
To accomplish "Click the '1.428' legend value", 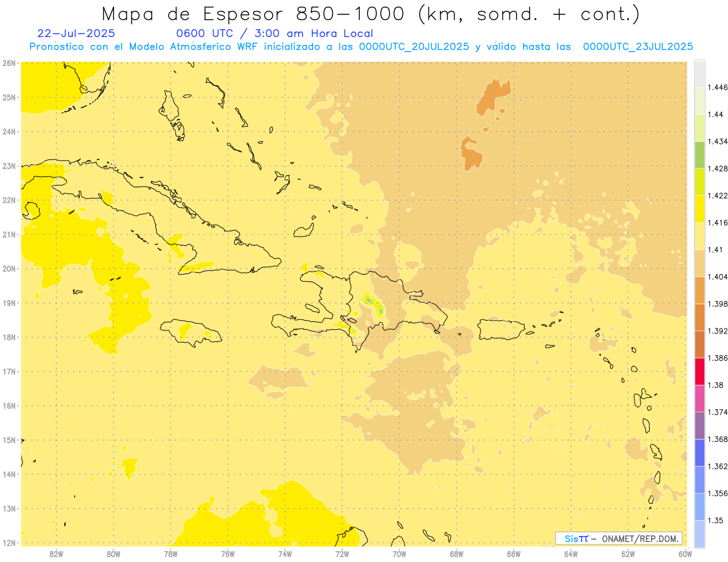I will (x=718, y=169).
